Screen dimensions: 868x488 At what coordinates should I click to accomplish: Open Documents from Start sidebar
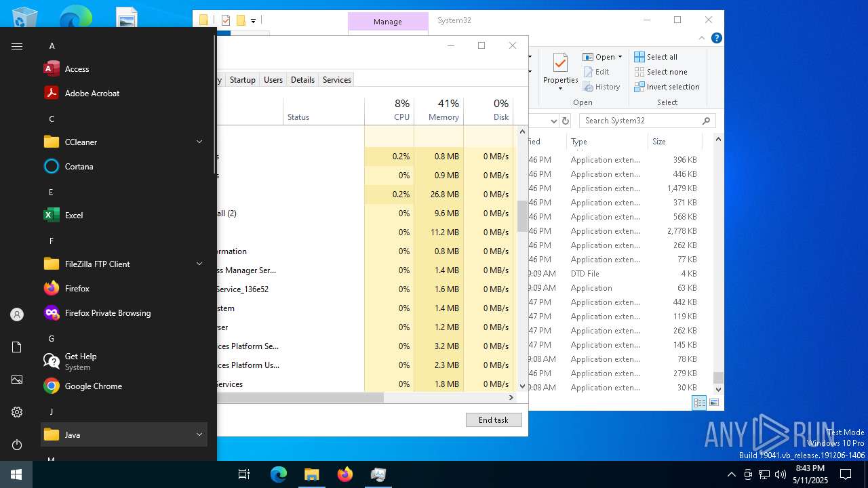point(17,347)
